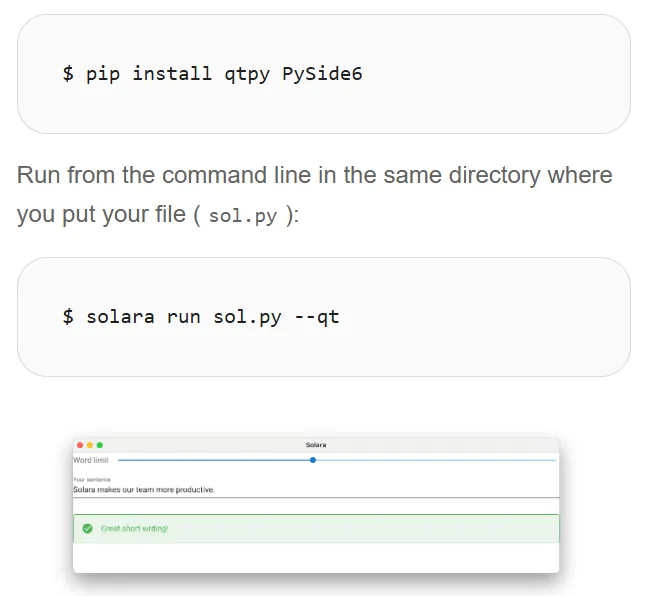648x596 pixels.
Task: Focus the Your sentence text field
Action: (x=300, y=490)
